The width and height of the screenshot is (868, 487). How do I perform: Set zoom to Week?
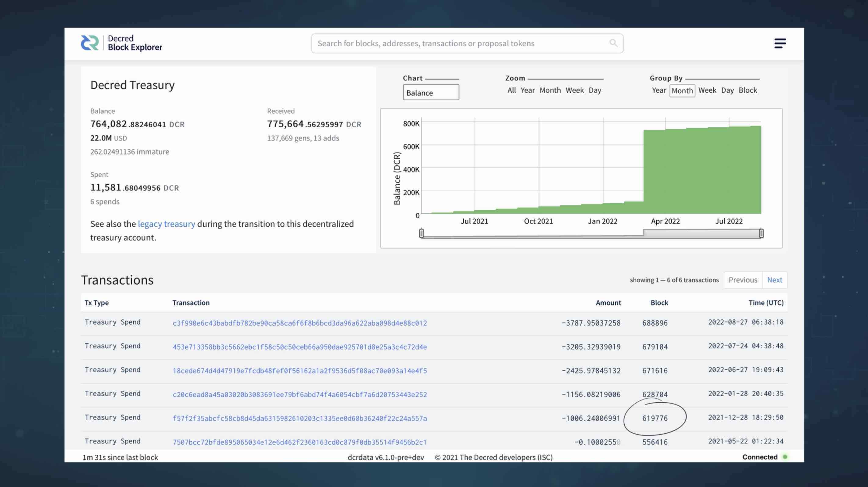[x=575, y=90]
